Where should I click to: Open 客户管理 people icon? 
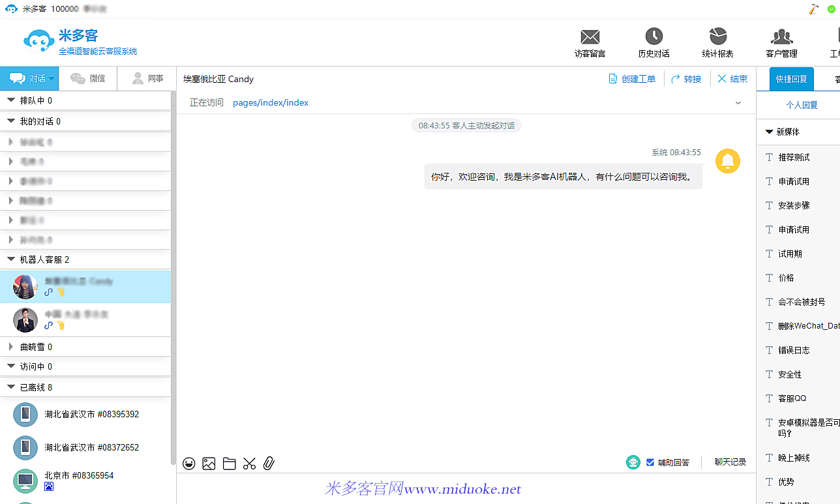[x=781, y=37]
